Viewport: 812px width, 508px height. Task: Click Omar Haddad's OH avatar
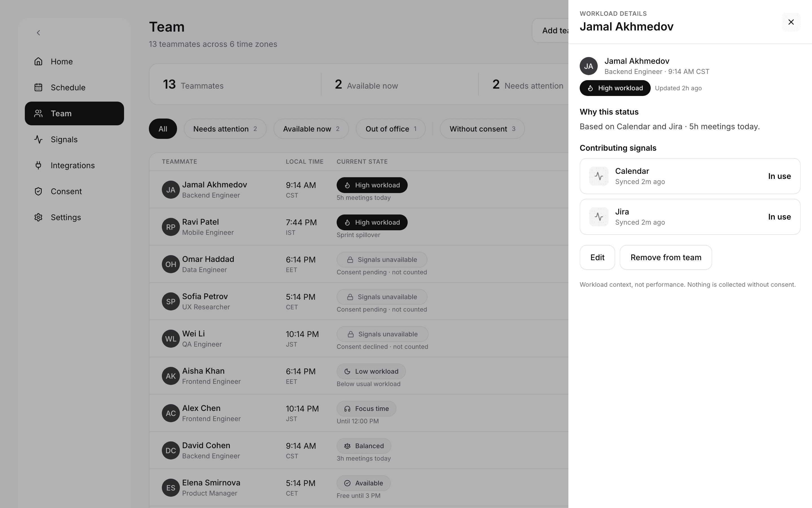tap(171, 264)
